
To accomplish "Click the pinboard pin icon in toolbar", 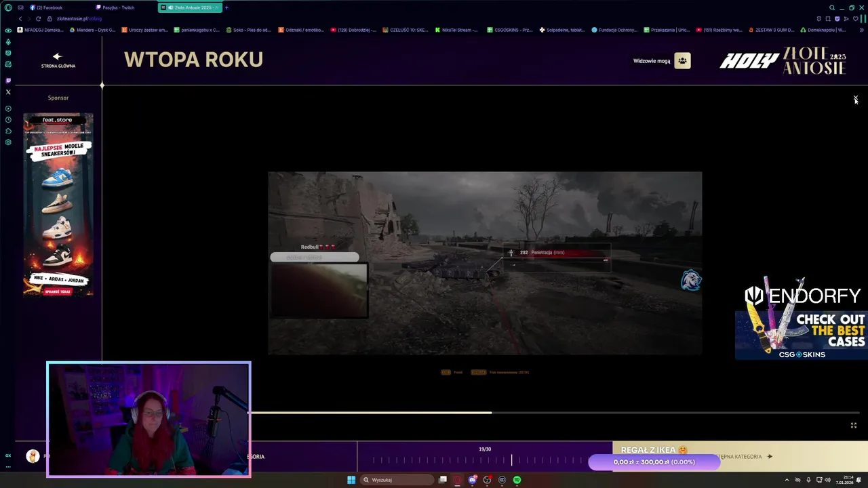I will 819,19.
